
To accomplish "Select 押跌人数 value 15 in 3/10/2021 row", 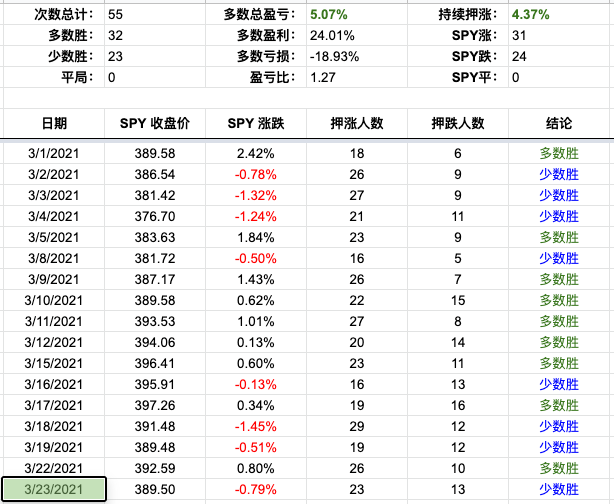I will (x=458, y=300).
